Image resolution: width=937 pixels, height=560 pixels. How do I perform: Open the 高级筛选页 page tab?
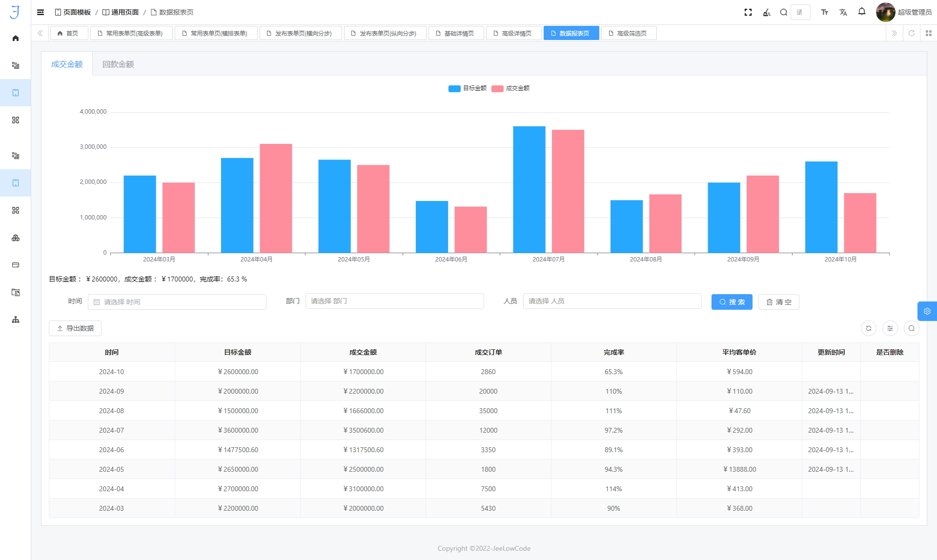(x=629, y=33)
